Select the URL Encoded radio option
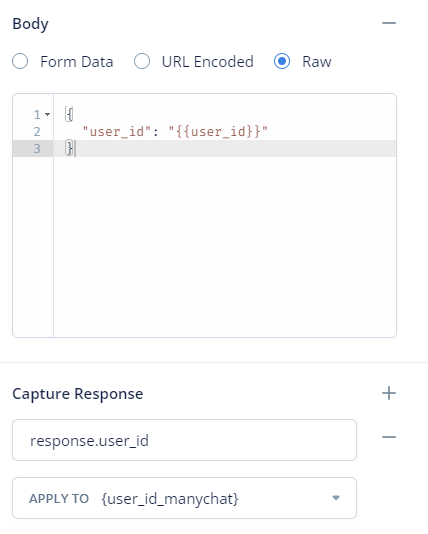This screenshot has width=428, height=534. click(x=142, y=62)
